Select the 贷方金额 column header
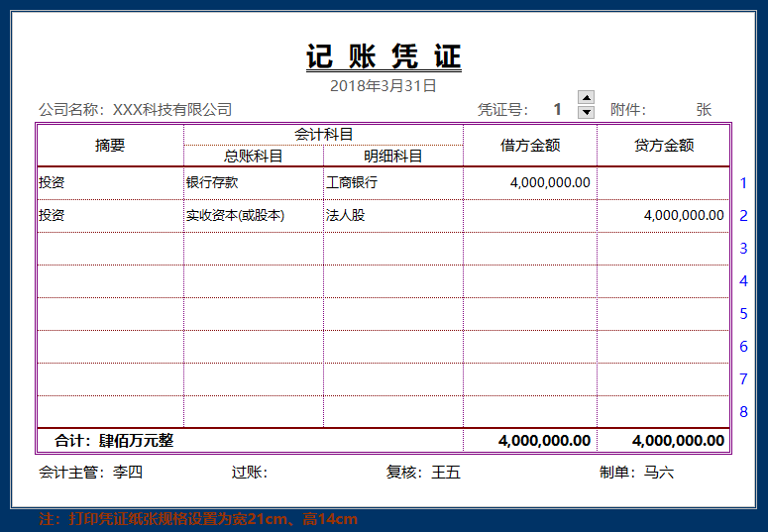Image resolution: width=768 pixels, height=532 pixels. pos(664,146)
